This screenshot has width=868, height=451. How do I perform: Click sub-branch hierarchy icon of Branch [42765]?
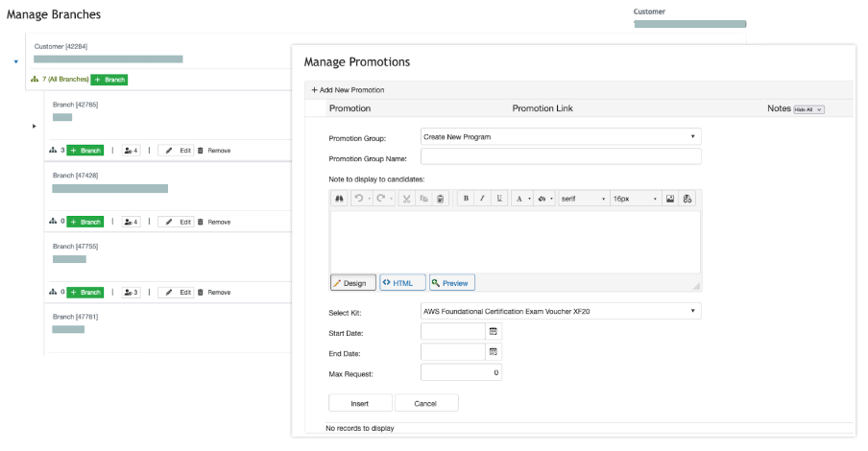click(53, 150)
